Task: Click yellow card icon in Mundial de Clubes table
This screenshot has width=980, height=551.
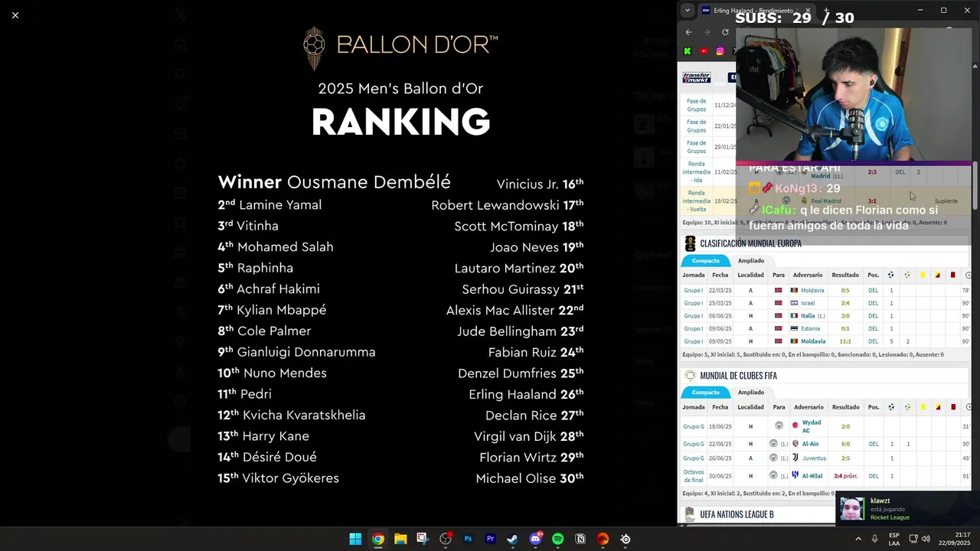Action: [x=923, y=407]
